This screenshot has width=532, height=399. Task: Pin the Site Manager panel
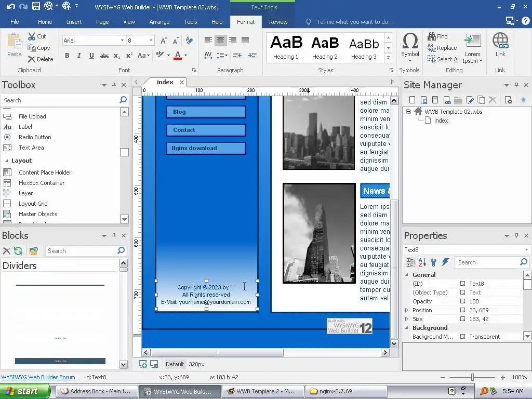(516, 85)
